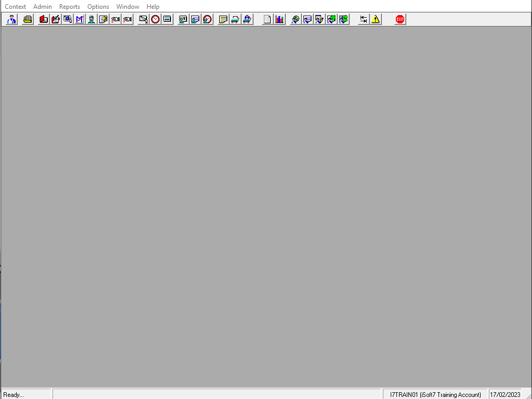
Task: Click the pointing hand D icon
Action: point(115,19)
